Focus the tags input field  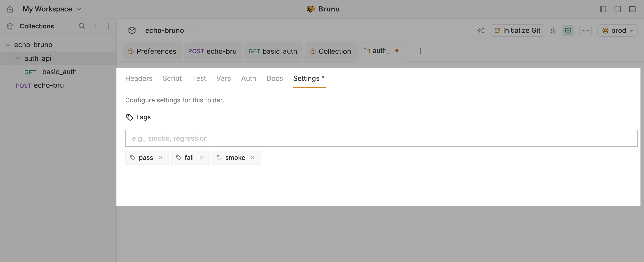pyautogui.click(x=381, y=138)
